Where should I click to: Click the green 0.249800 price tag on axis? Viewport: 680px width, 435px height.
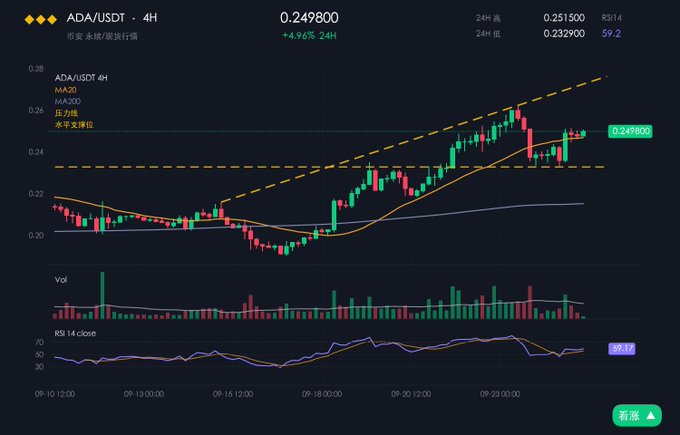630,131
